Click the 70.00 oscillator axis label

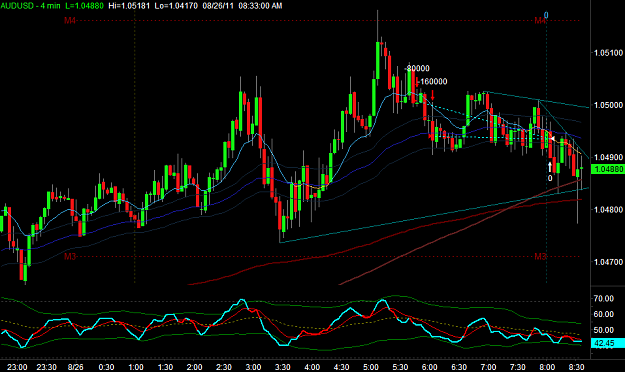(x=603, y=298)
